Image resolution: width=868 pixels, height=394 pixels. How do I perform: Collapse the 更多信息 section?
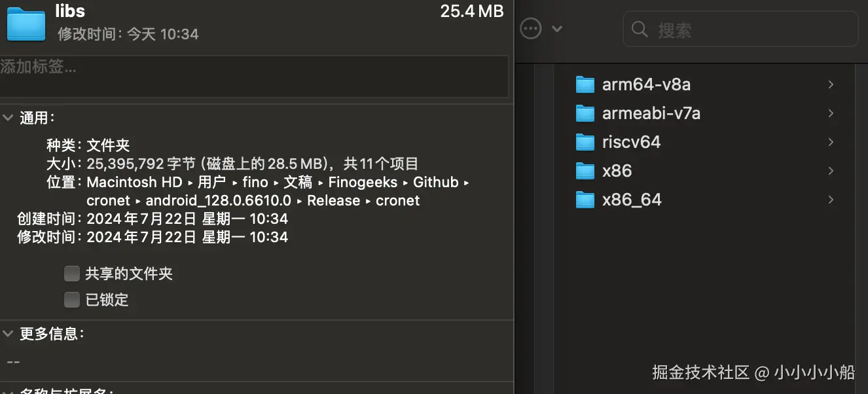coord(8,334)
